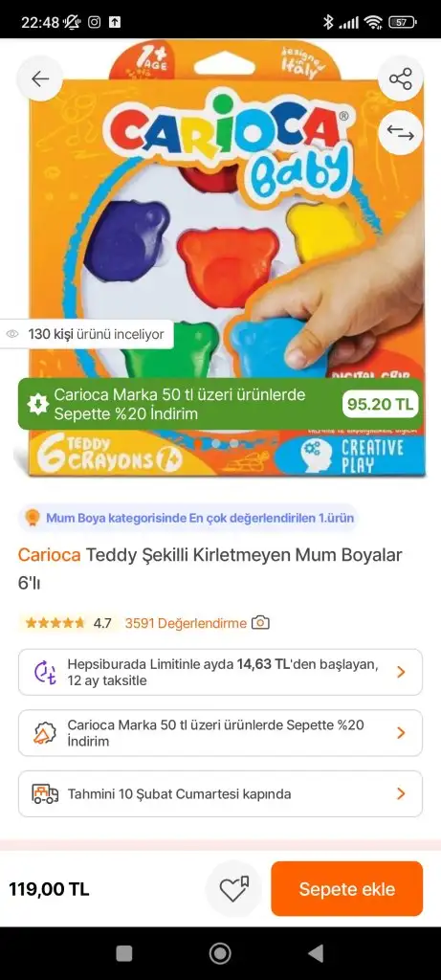Tap the 95.20 TL discounted price tag
Viewport: 441px width, 980px height.
pyautogui.click(x=381, y=405)
